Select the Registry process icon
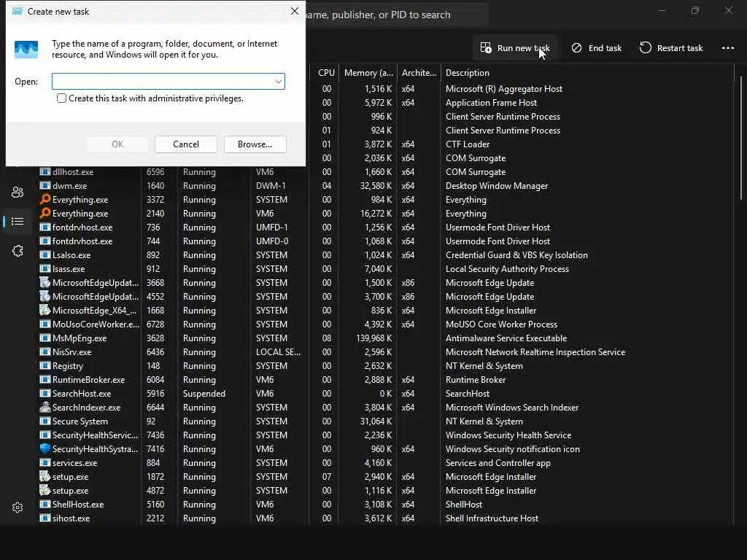This screenshot has width=747, height=560. click(44, 366)
